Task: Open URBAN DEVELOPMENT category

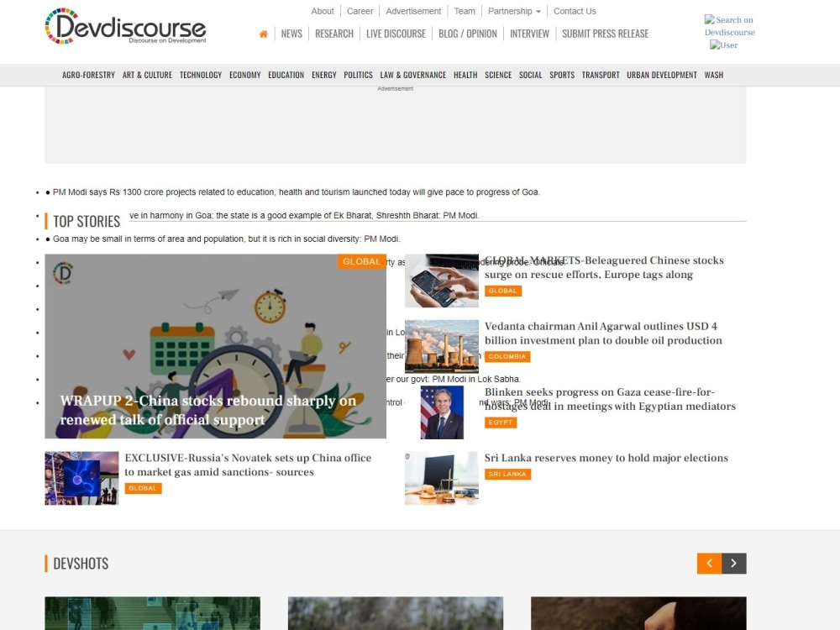Action: 662,75
